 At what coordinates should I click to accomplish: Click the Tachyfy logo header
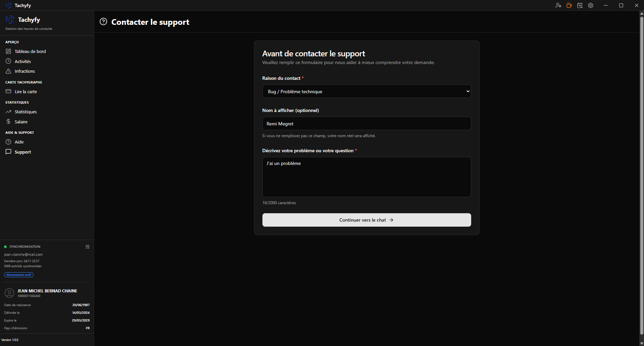(x=22, y=20)
